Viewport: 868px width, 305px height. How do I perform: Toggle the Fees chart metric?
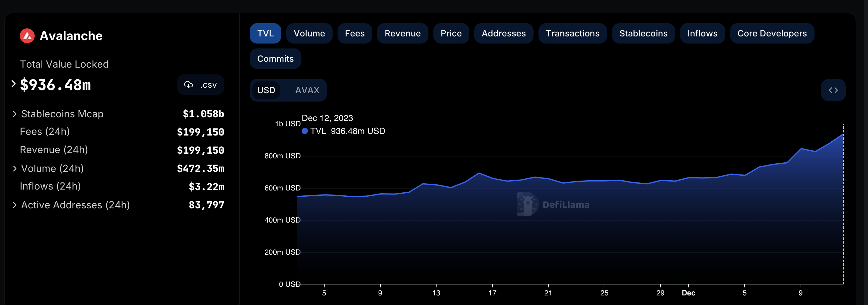click(355, 33)
